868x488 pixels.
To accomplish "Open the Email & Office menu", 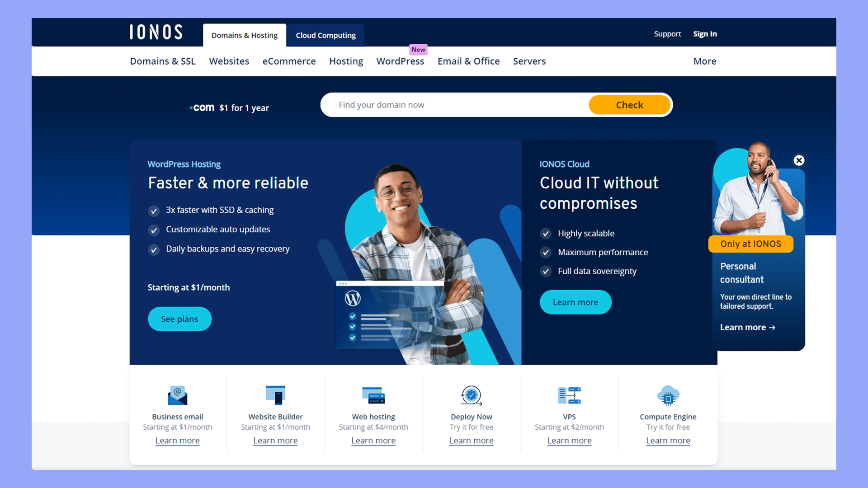I will [468, 61].
